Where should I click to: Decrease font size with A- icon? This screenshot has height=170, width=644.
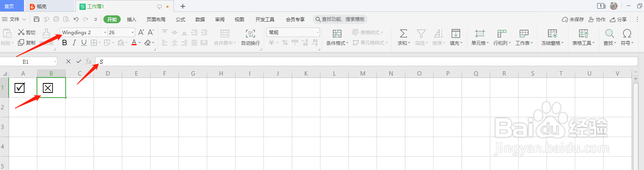(151, 32)
